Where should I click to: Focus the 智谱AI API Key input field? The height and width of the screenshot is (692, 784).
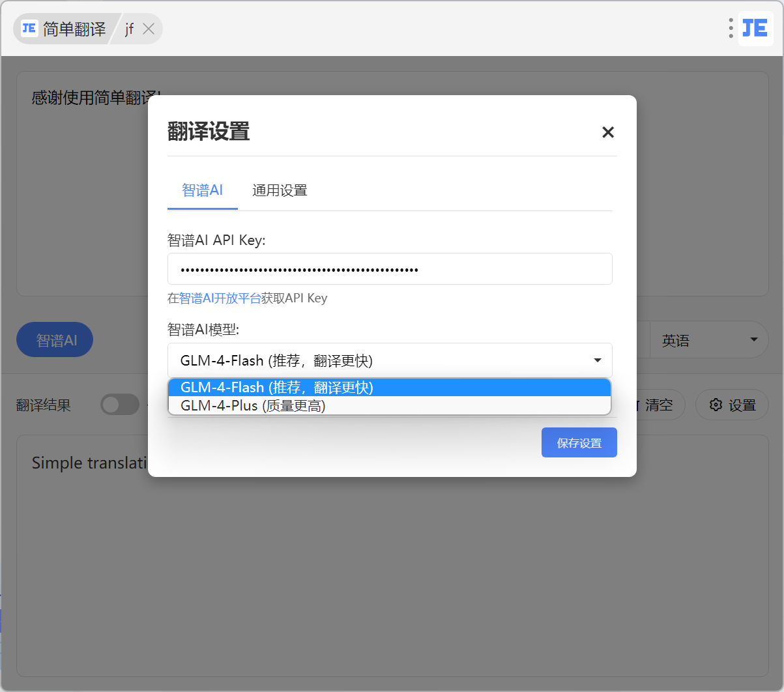390,269
